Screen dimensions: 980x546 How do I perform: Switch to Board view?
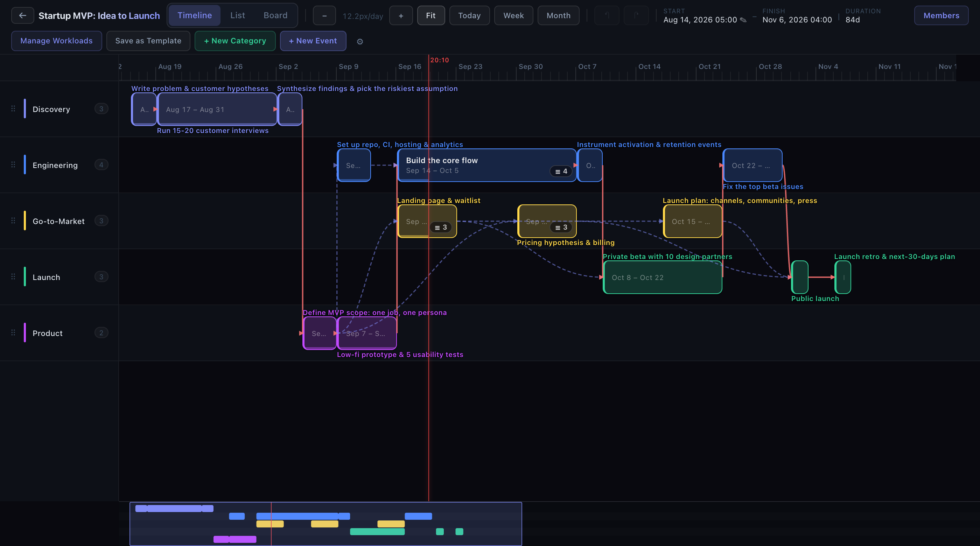point(275,16)
